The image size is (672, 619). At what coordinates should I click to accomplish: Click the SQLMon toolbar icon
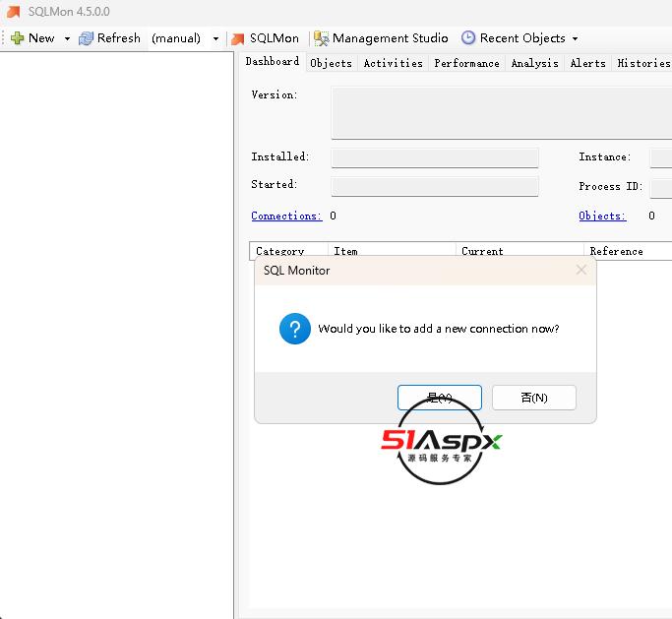pos(237,38)
